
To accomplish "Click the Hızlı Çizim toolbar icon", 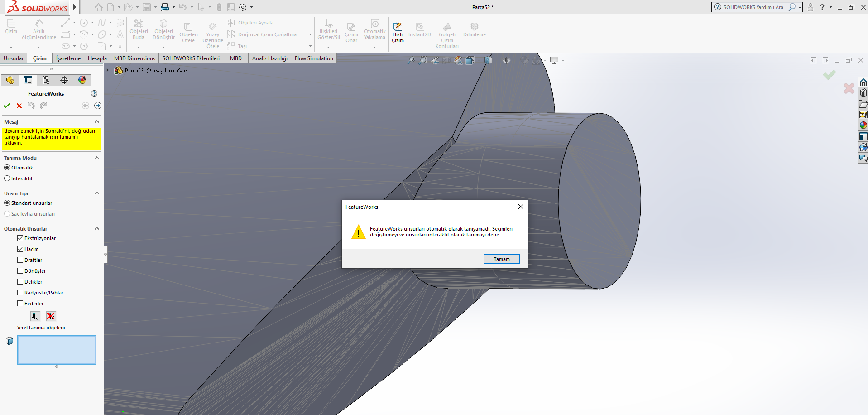I will [x=398, y=32].
